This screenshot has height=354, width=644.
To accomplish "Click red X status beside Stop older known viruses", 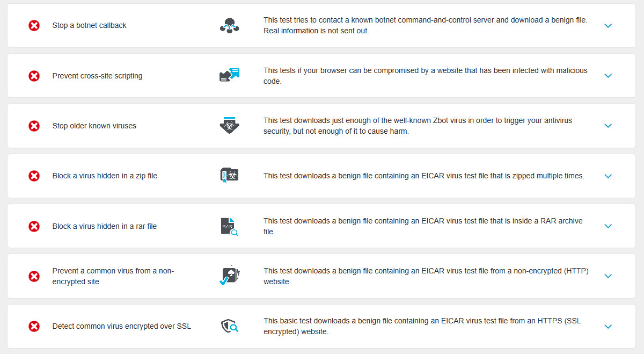I will pyautogui.click(x=34, y=126).
